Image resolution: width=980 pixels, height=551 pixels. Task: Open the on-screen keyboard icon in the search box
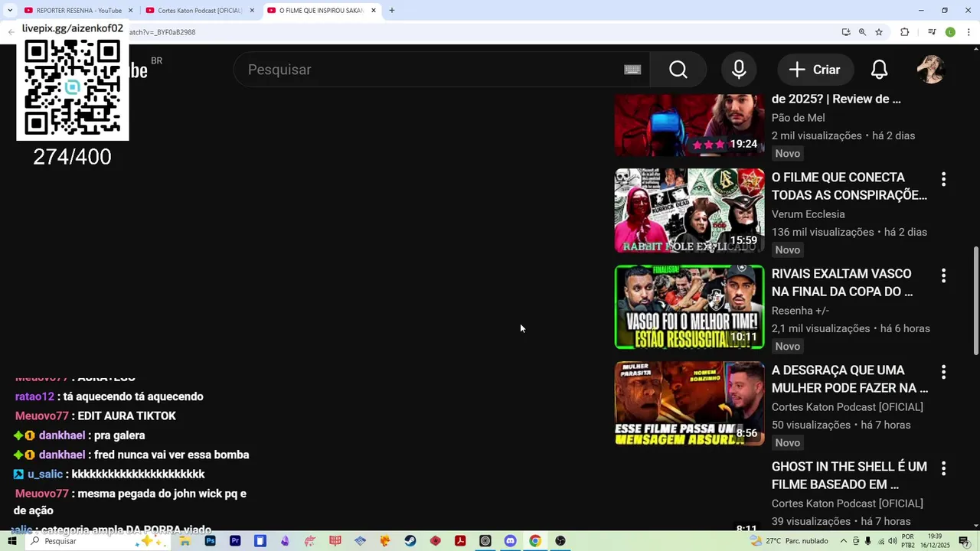tap(632, 70)
